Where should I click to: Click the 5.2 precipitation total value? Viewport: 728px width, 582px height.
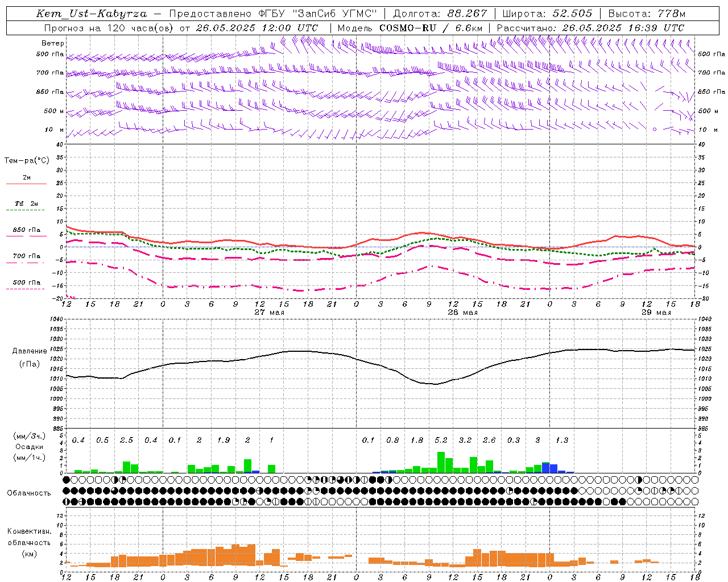coord(441,440)
